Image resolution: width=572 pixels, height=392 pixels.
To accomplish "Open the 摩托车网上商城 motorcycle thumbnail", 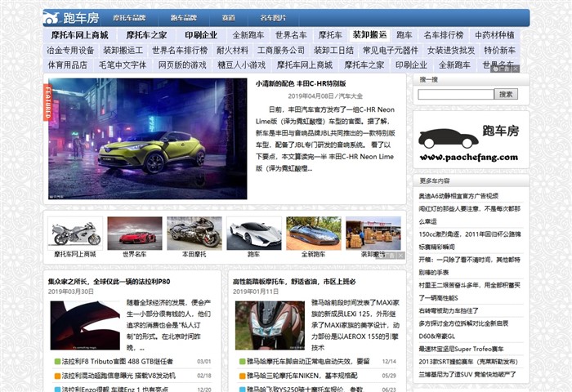I will (x=75, y=234).
